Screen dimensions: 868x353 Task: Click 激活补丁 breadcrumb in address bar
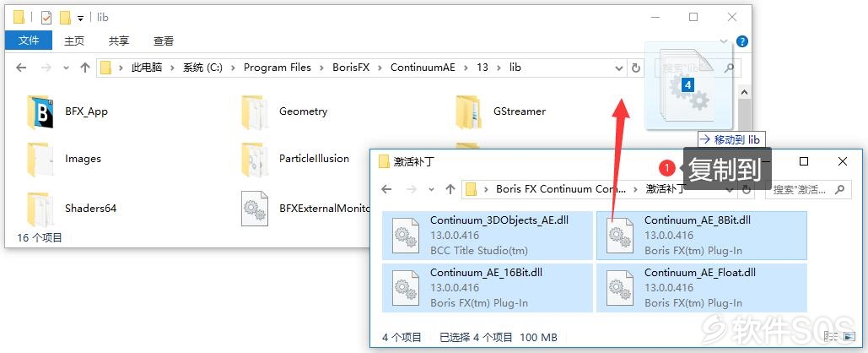point(666,189)
